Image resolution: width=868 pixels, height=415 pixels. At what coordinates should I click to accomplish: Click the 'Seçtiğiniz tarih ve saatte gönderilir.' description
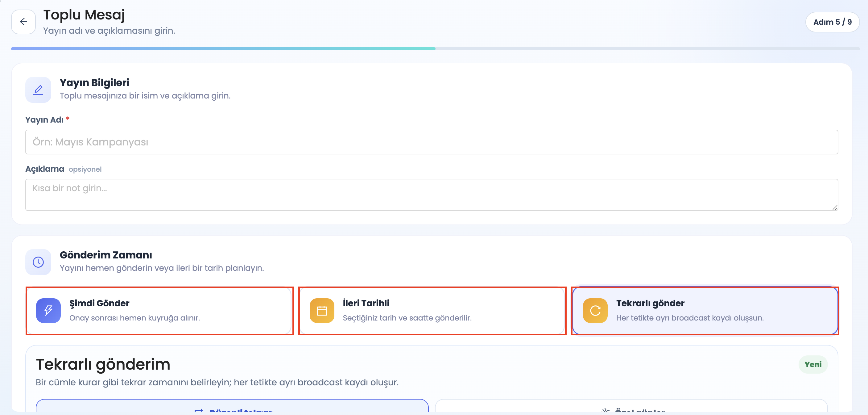[x=407, y=318]
